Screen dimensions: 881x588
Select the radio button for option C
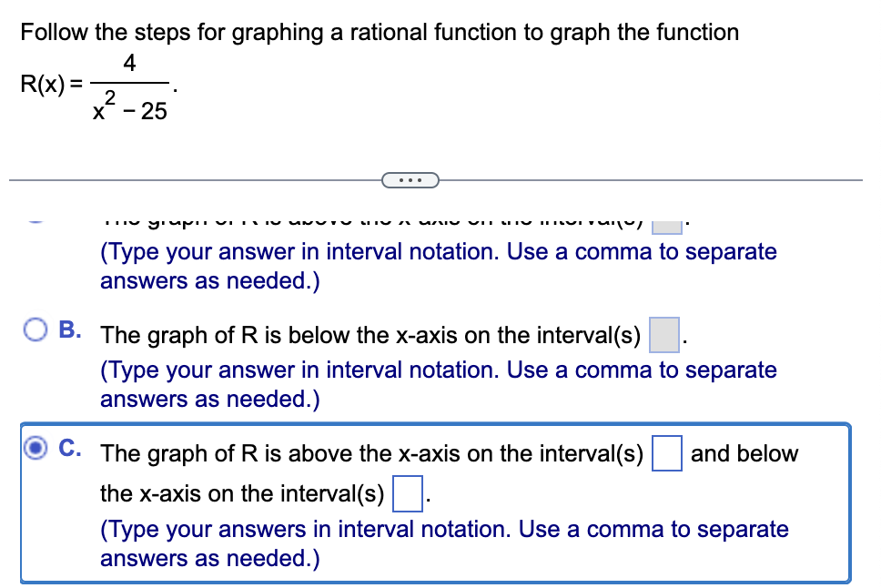(37, 447)
